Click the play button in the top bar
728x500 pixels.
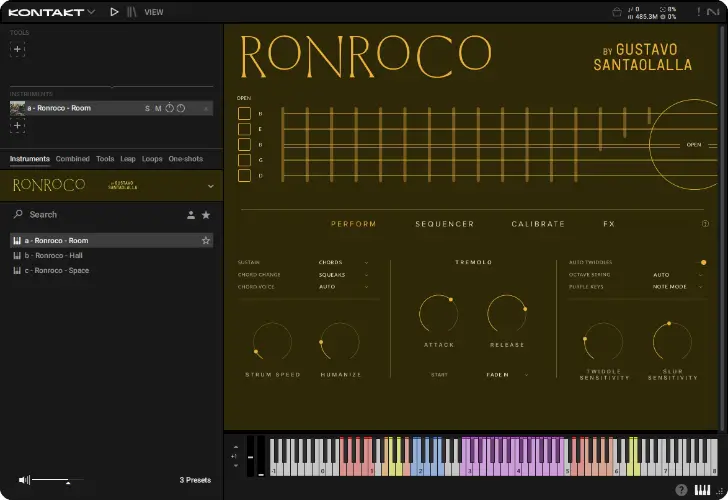[114, 12]
